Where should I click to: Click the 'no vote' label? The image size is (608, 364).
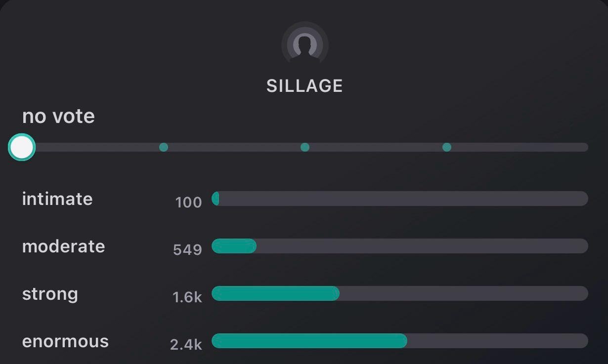[x=58, y=116]
